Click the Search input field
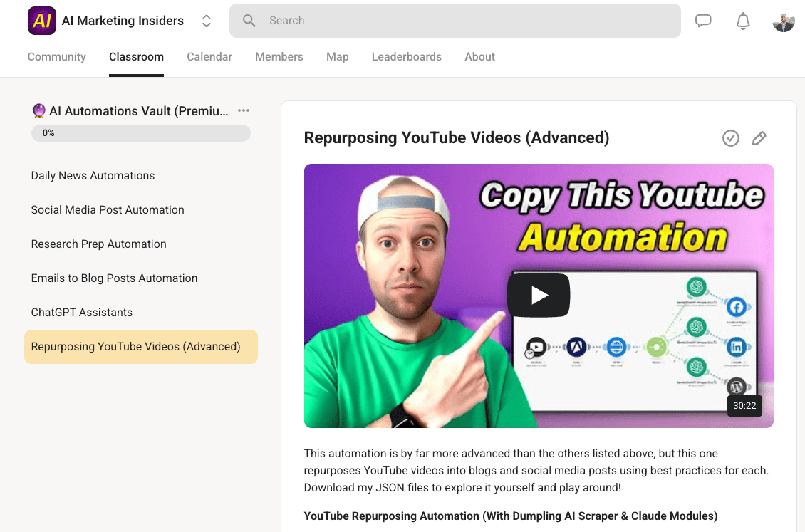This screenshot has height=532, width=805. tap(455, 21)
